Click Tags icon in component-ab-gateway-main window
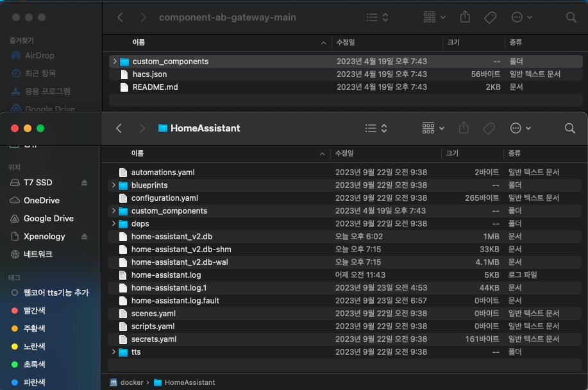This screenshot has width=588, height=390. [490, 17]
